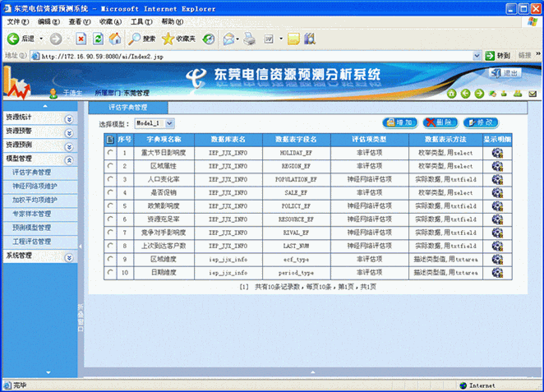Open the Mail envelope toolbar icon
The height and width of the screenshot is (392, 544).
(x=229, y=39)
